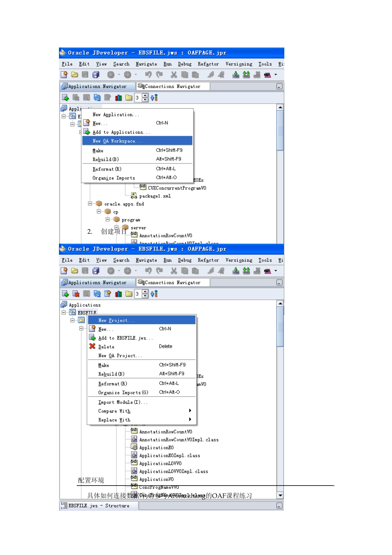This screenshot has width=392, height=555.
Task: Click the Rebuild icon in the upper window toolbar
Action: coord(246,75)
